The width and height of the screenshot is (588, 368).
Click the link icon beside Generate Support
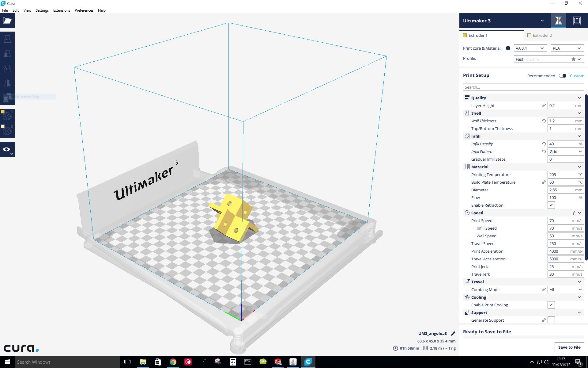[544, 320]
